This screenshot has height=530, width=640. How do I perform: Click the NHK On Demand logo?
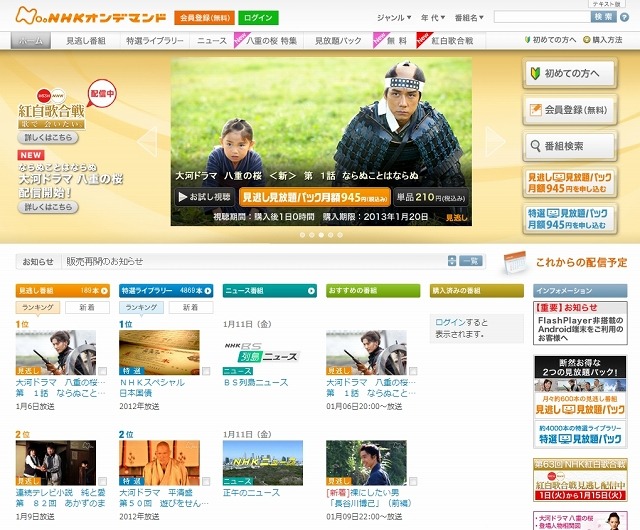[x=91, y=16]
